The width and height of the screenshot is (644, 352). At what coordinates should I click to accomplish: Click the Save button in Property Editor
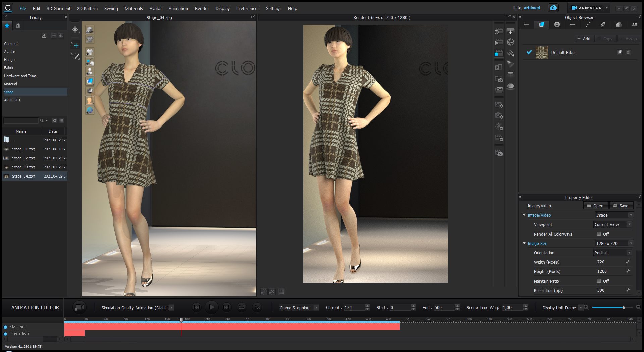(x=621, y=206)
